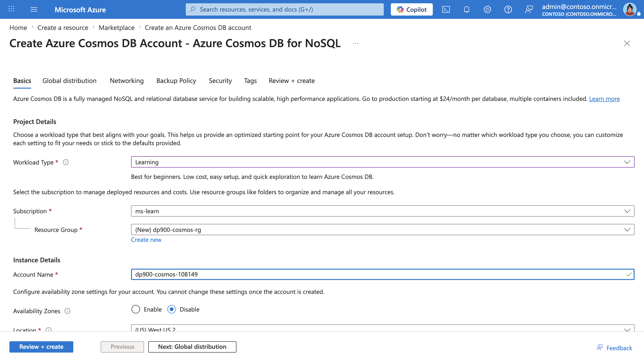This screenshot has height=362, width=644.
Task: Switch to the Tags tab
Action: coord(250,81)
